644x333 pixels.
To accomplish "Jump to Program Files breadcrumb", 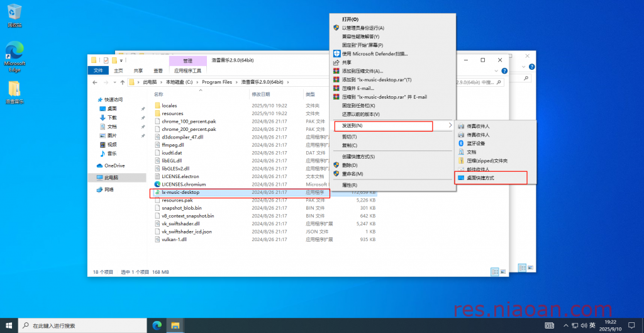I will 217,82.
